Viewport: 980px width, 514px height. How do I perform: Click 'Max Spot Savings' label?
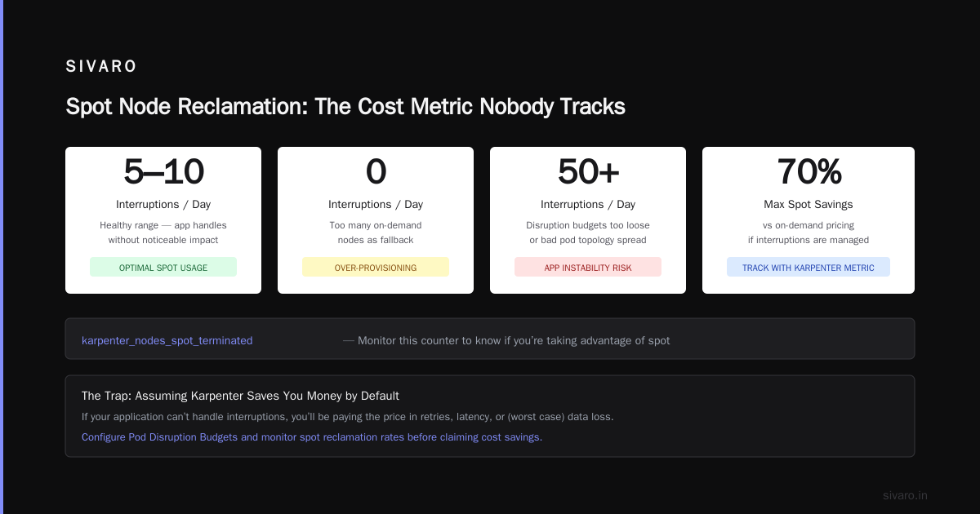point(808,205)
